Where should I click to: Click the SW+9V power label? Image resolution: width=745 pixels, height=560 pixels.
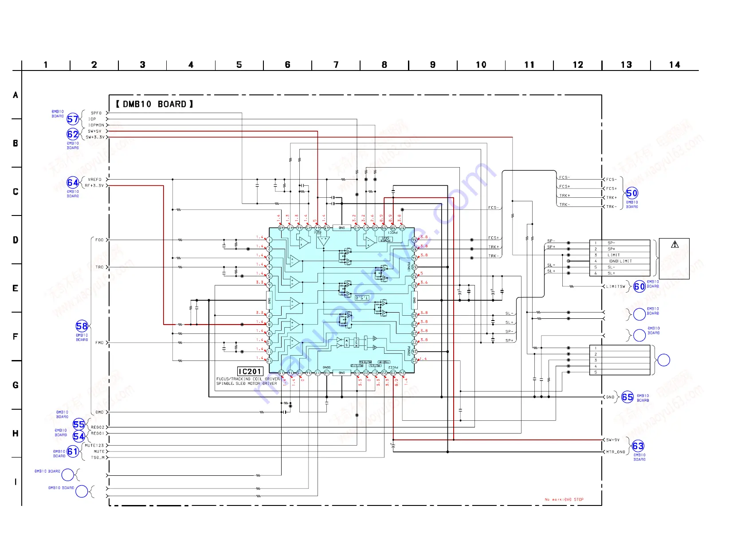613,440
